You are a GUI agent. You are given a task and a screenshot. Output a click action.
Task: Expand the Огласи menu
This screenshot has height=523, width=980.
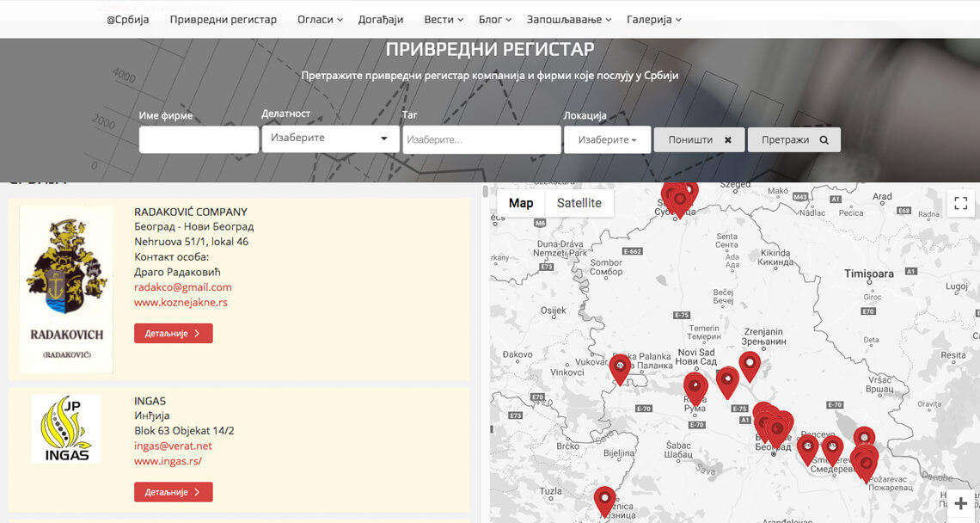click(320, 20)
